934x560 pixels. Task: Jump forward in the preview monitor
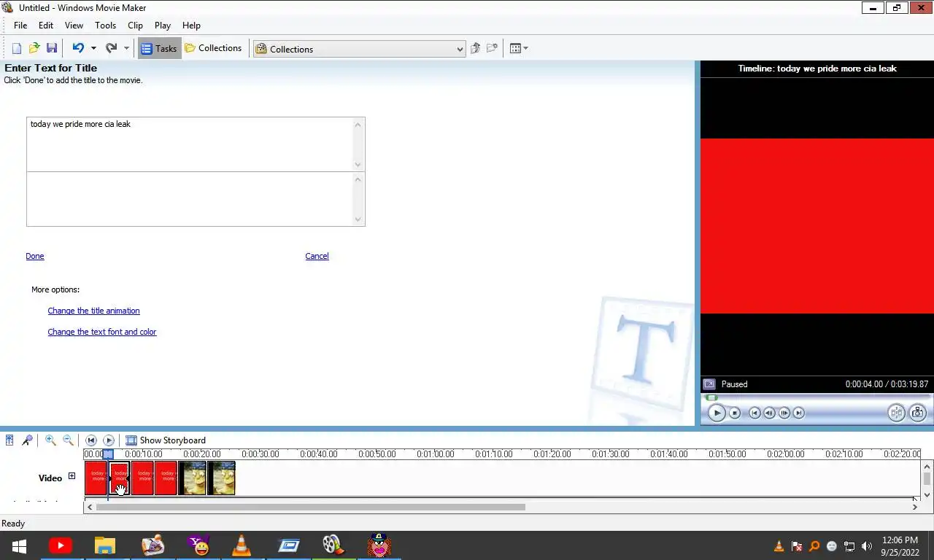[799, 413]
